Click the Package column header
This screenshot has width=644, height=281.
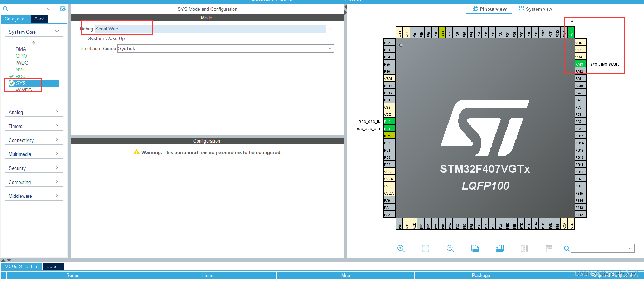(x=481, y=275)
